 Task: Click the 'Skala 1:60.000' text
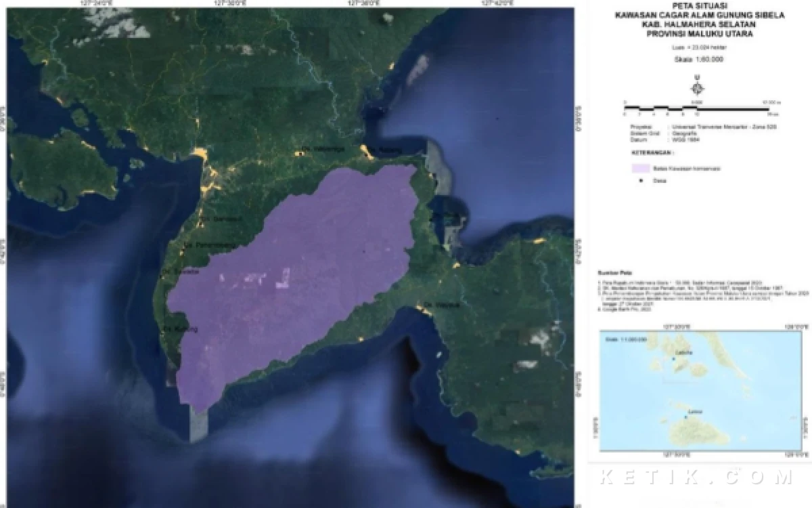pyautogui.click(x=699, y=60)
